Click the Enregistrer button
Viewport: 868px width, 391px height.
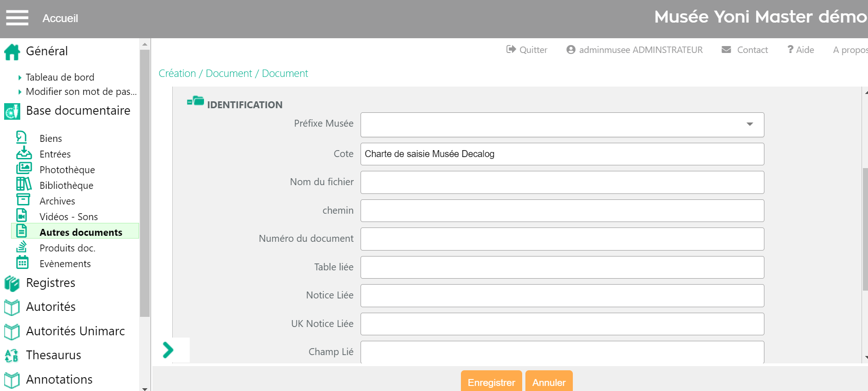tap(491, 382)
